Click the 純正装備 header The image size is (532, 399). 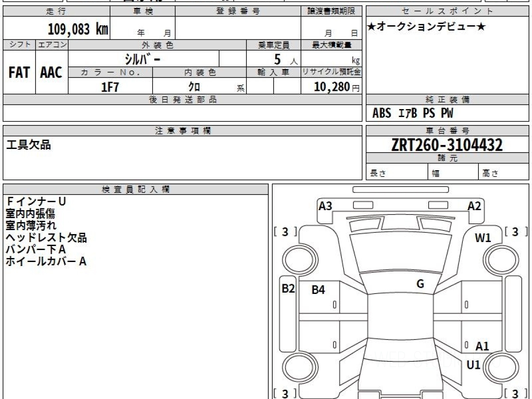[447, 100]
